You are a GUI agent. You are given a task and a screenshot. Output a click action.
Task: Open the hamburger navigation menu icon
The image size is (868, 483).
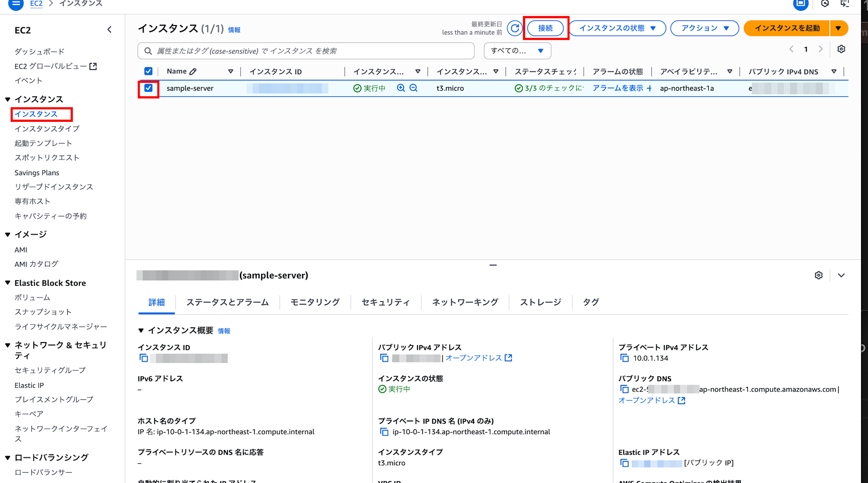[16, 4]
